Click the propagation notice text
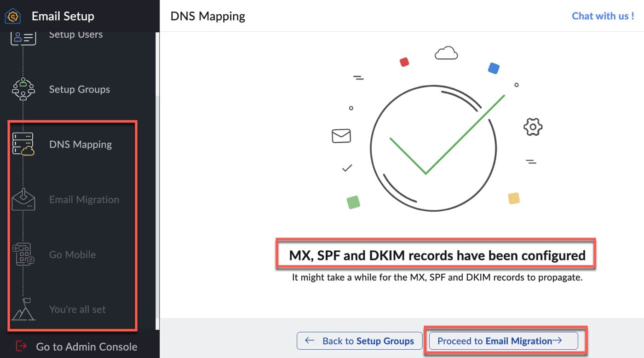This screenshot has height=358, width=644. 437,278
